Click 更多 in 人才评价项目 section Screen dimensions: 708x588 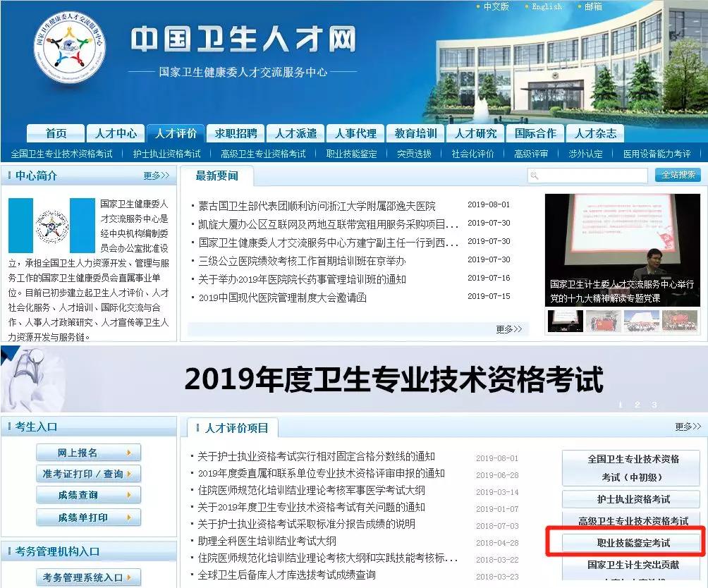tap(688, 427)
